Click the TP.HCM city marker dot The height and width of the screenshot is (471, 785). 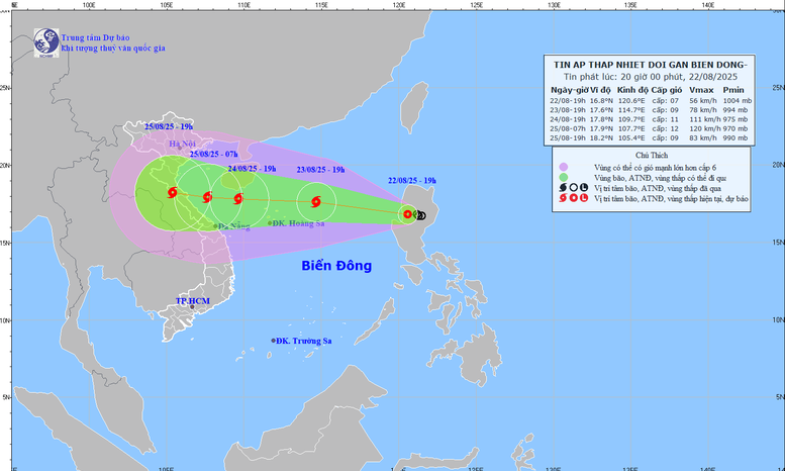tap(192, 307)
